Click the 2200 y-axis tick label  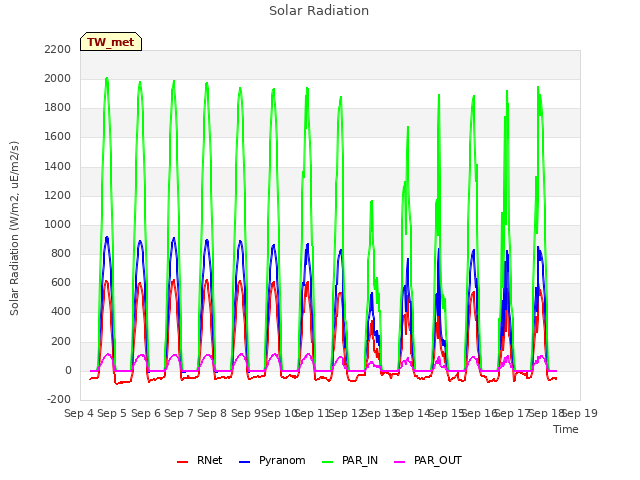(x=58, y=49)
